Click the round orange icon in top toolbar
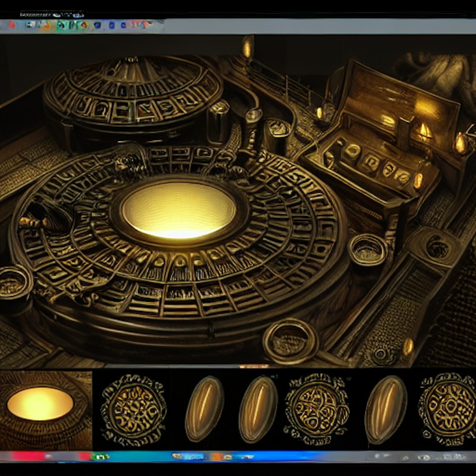The width and height of the screenshot is (476, 476). [84, 25]
